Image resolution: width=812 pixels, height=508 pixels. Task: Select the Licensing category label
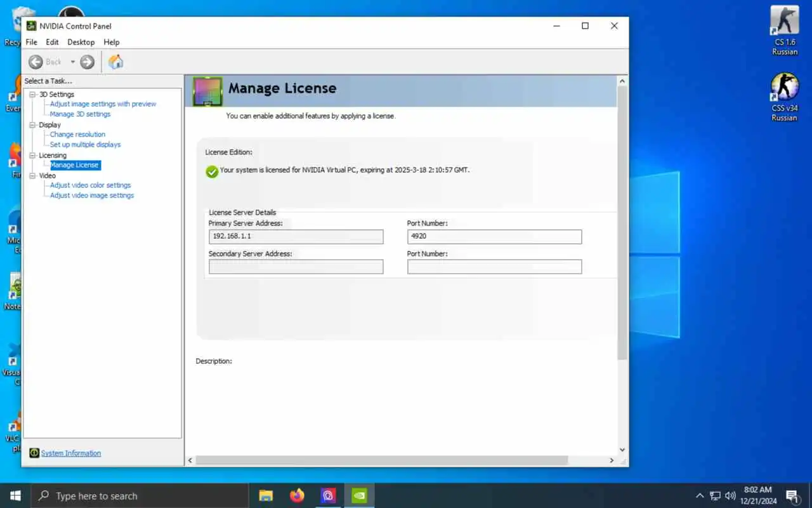(x=52, y=156)
